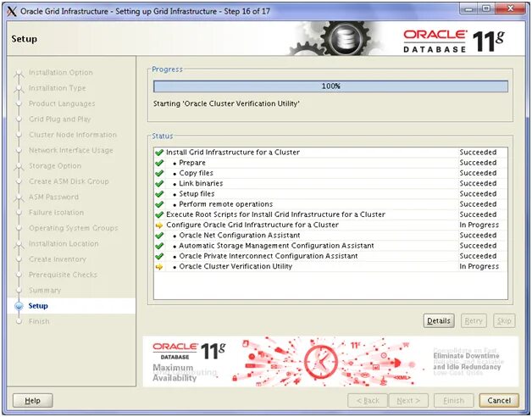Click In Progress status of Cluster Verification Utility
Image resolution: width=532 pixels, height=417 pixels.
pyautogui.click(x=479, y=266)
